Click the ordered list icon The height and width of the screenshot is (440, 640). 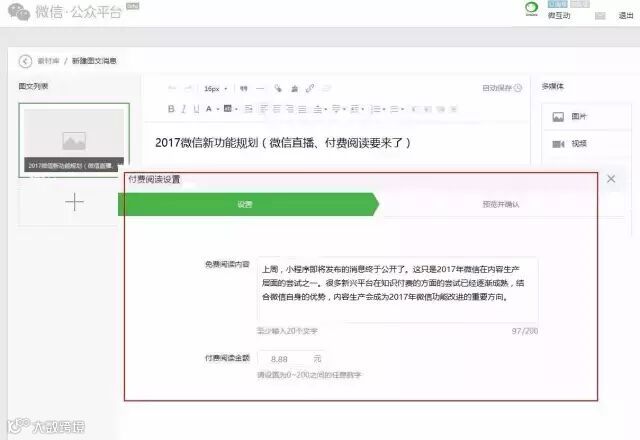click(376, 109)
